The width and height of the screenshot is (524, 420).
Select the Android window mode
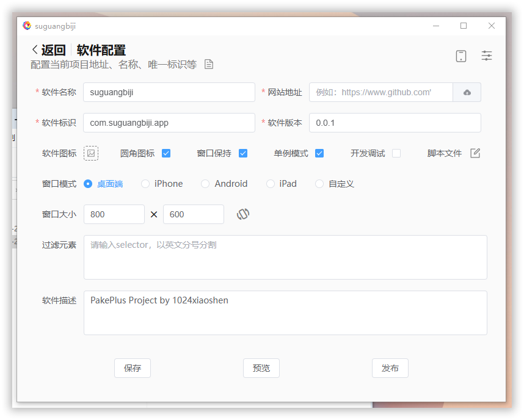click(205, 184)
